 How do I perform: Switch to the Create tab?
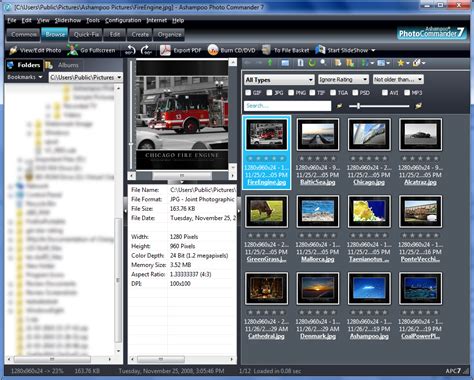[140, 34]
